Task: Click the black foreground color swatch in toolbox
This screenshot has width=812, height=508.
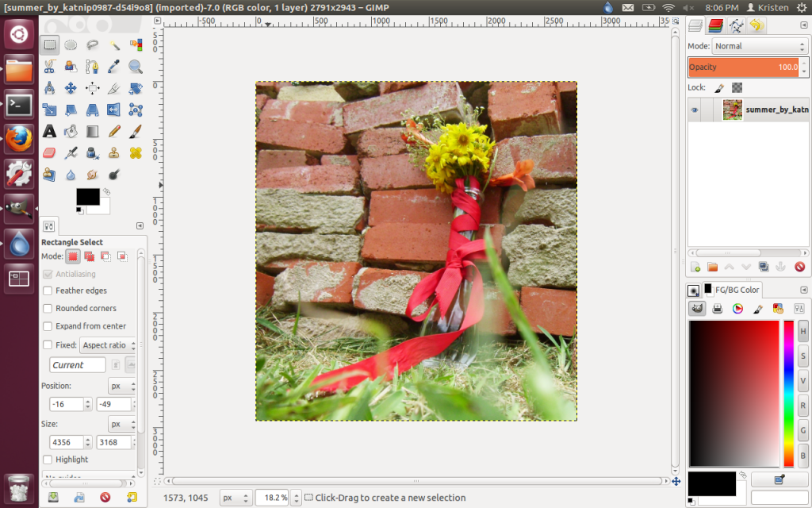Action: [x=88, y=197]
